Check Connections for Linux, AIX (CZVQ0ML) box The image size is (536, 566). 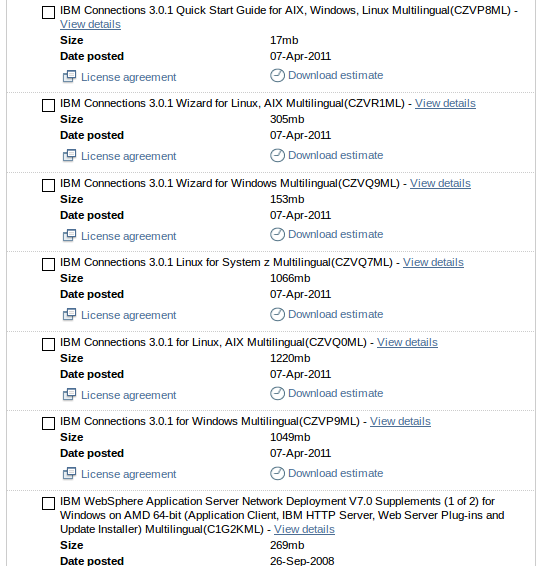point(48,344)
